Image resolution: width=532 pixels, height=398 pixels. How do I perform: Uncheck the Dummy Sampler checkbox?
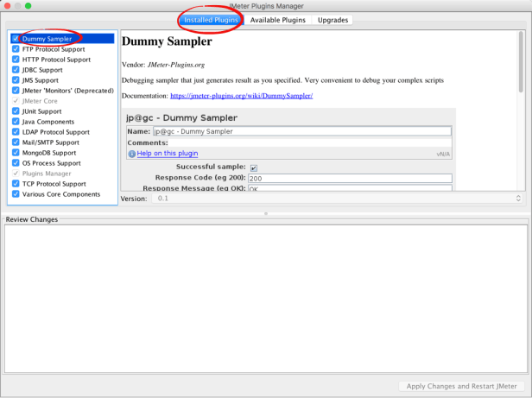(16, 39)
